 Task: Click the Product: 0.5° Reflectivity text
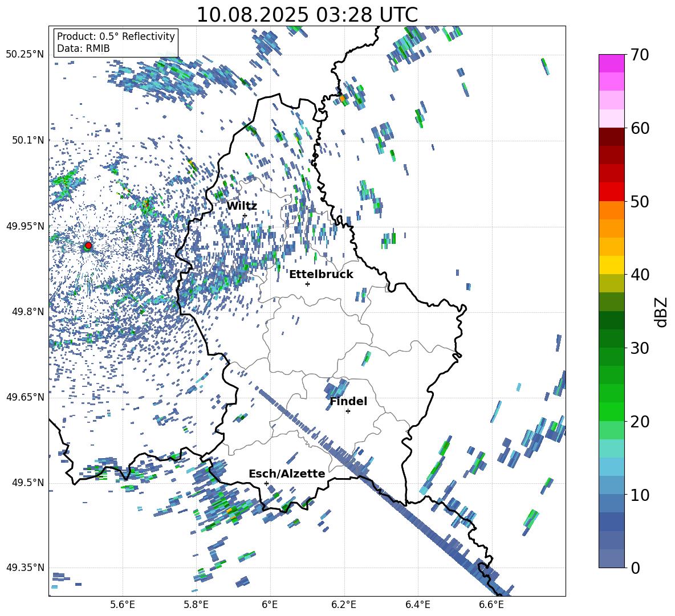pos(116,36)
